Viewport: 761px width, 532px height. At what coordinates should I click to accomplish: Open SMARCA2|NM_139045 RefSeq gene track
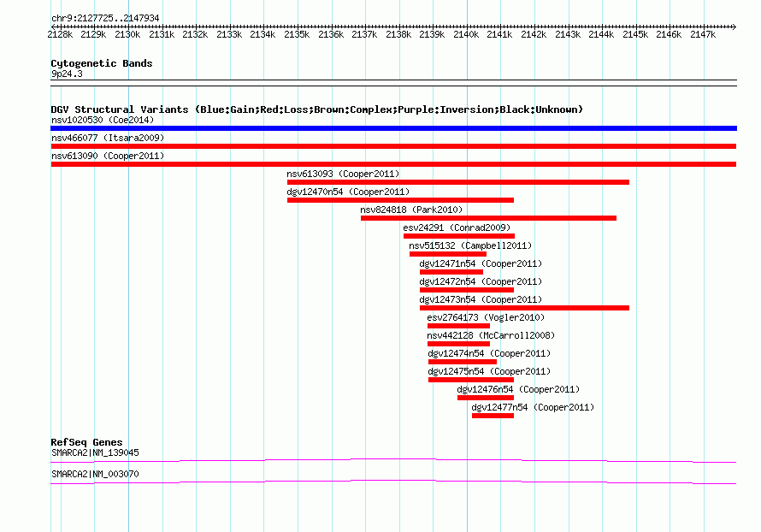[393, 460]
